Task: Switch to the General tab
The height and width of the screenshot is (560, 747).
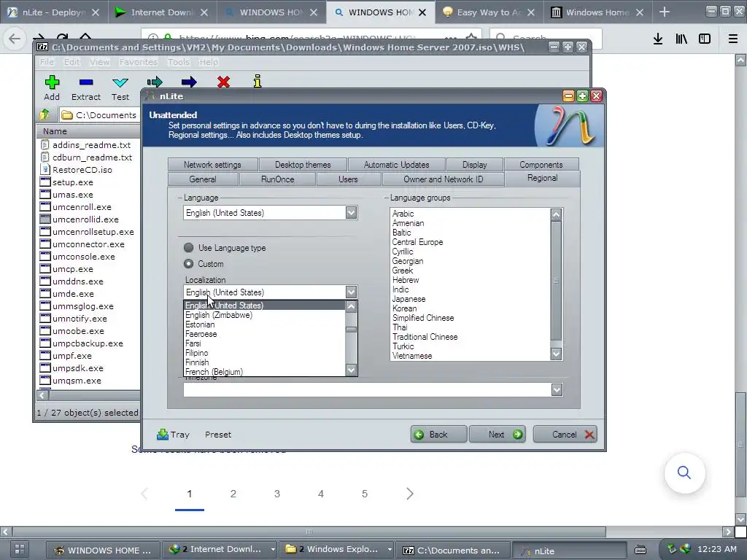Action: click(203, 179)
